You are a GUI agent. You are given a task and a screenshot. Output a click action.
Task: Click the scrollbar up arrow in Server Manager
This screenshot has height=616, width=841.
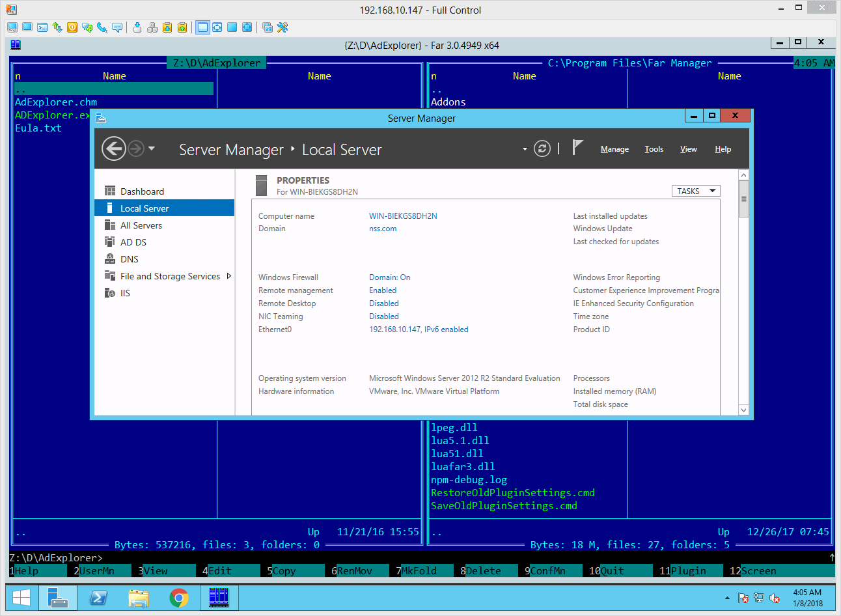pos(743,175)
